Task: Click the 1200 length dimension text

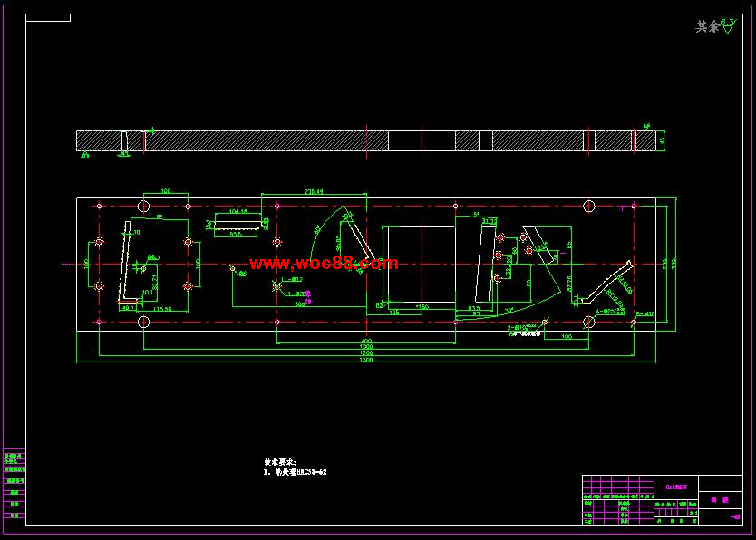Action: point(366,353)
